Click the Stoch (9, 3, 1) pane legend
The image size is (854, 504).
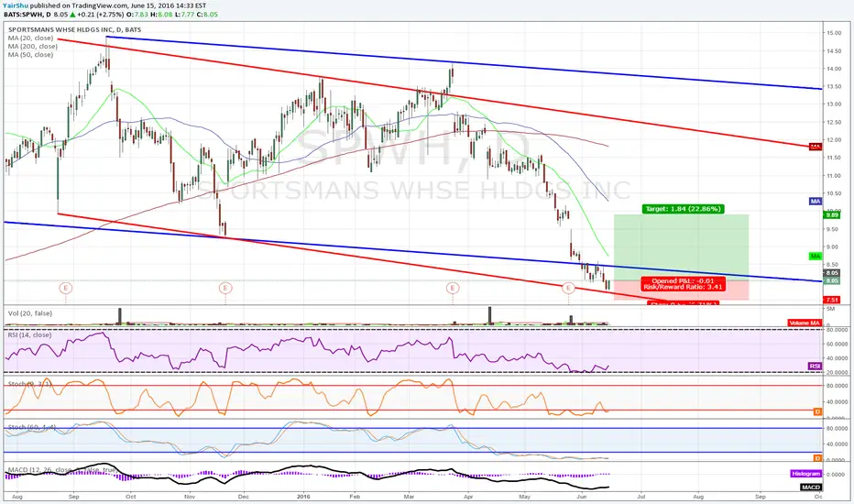[30, 384]
